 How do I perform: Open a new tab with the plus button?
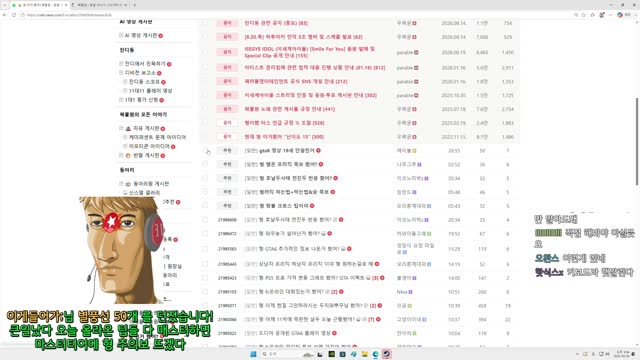[x=134, y=5]
